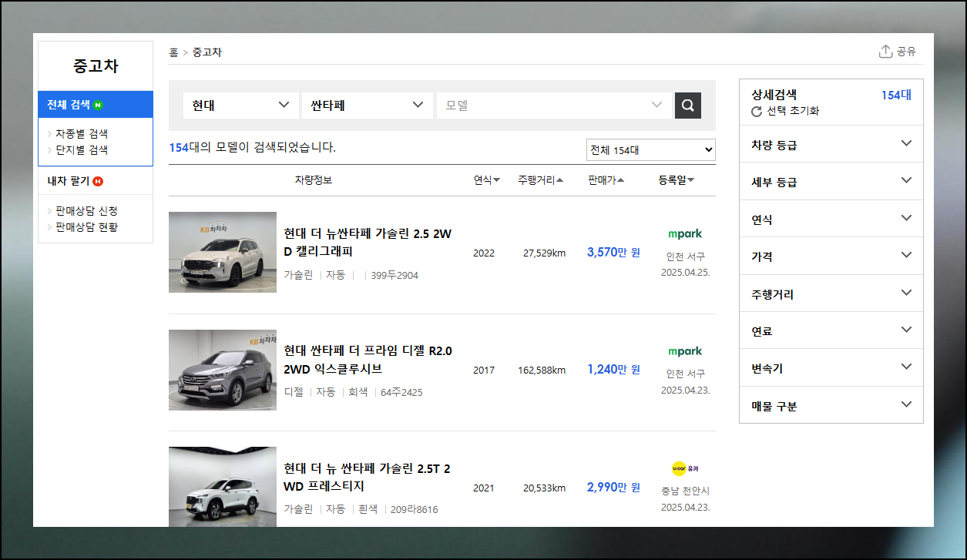This screenshot has width=967, height=560.
Task: Select the 전체 검색 sidebar menu
Action: [96, 105]
